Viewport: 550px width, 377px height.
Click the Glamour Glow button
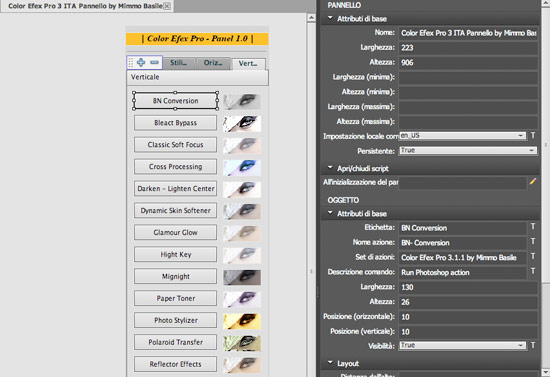click(175, 233)
